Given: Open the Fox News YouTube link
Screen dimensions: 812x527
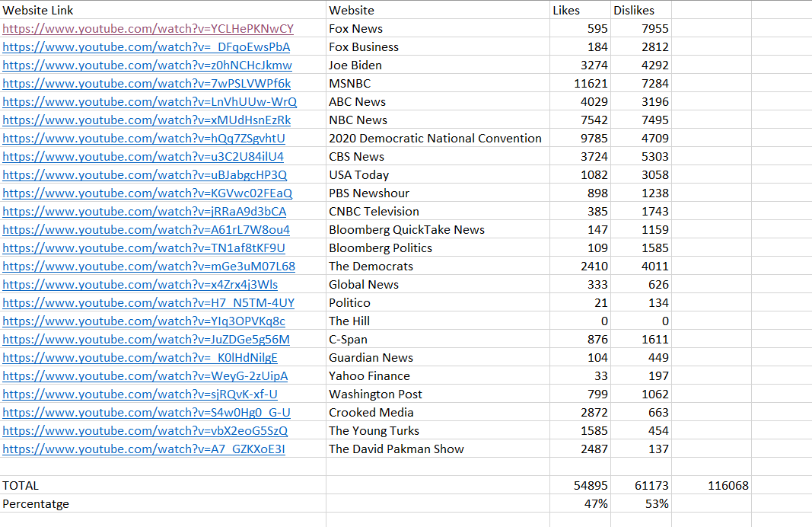Looking at the screenshot, I should click(x=148, y=28).
